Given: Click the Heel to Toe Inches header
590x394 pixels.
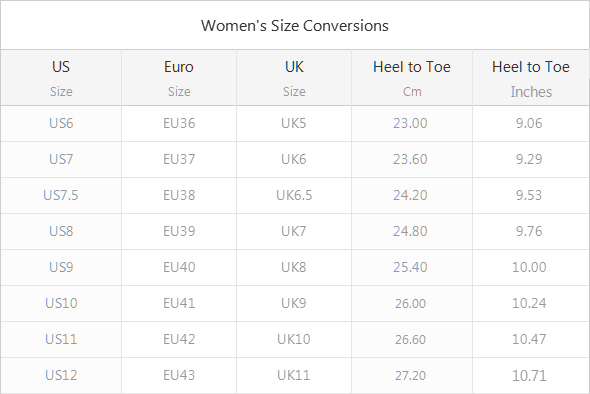Looking at the screenshot, I should [x=531, y=78].
